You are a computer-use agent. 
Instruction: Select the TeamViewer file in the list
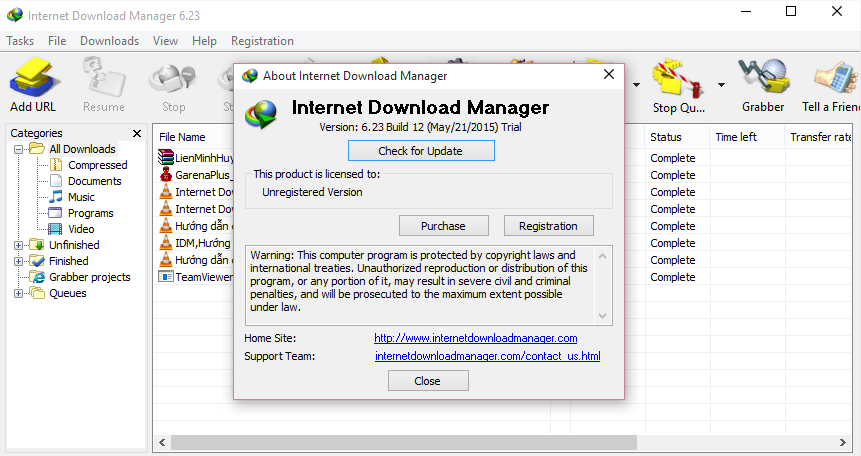(x=196, y=277)
